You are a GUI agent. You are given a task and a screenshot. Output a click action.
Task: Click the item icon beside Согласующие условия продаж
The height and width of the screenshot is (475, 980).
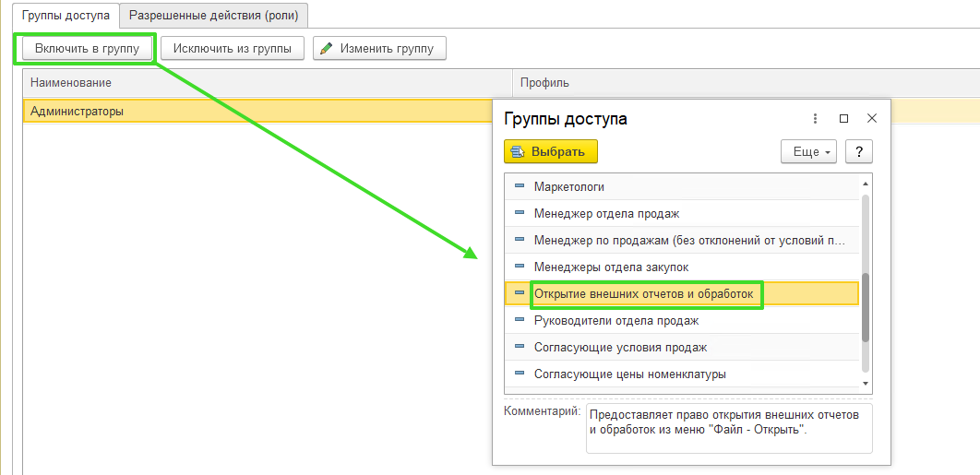pyautogui.click(x=520, y=347)
